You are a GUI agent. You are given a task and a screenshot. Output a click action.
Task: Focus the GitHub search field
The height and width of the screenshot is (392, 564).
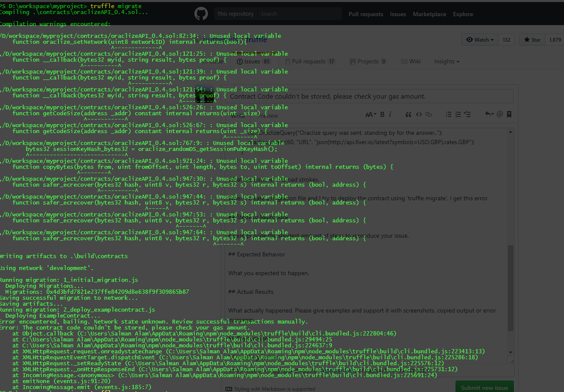pyautogui.click(x=299, y=14)
